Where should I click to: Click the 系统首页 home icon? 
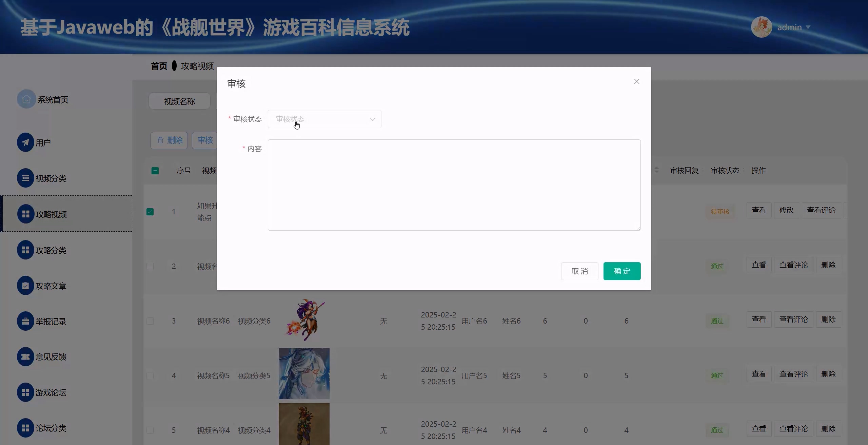tap(26, 99)
